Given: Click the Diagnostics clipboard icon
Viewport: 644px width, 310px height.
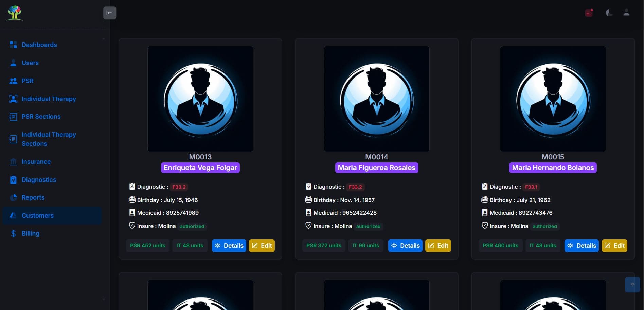Looking at the screenshot, I should pyautogui.click(x=13, y=180).
